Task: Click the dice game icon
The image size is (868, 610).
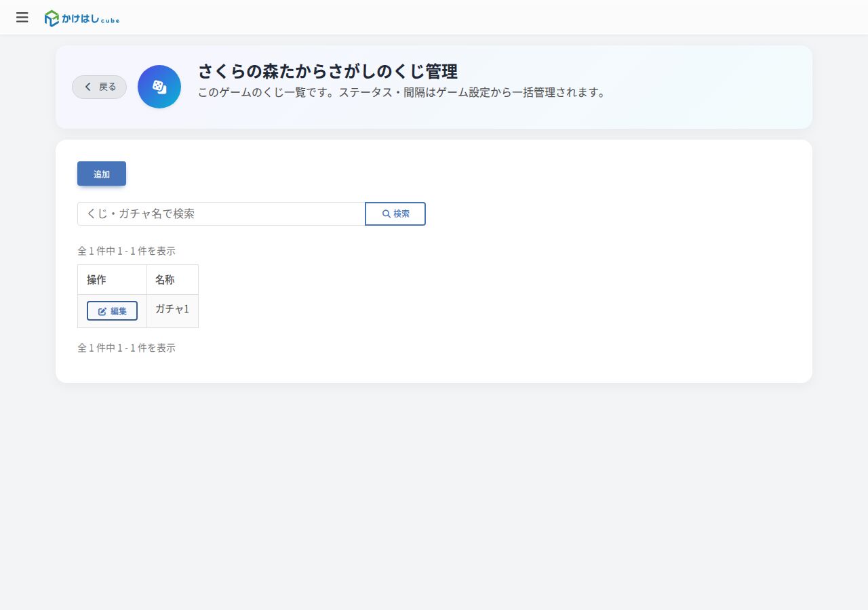Action: pos(159,87)
